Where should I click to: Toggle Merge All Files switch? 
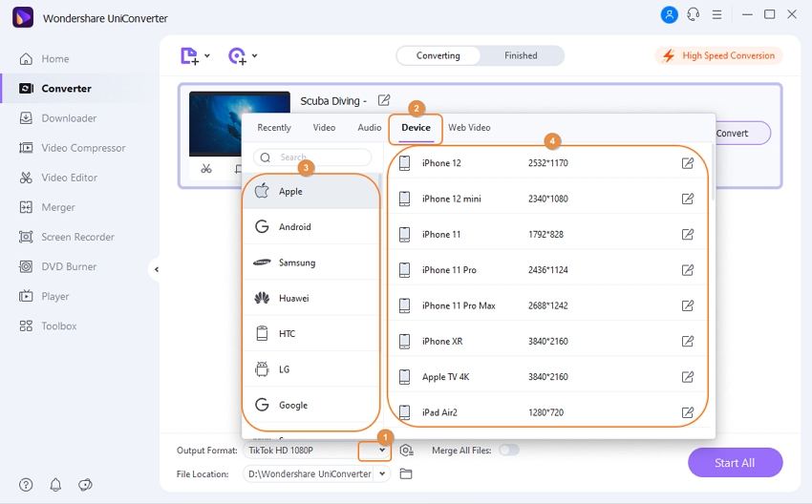tap(509, 451)
